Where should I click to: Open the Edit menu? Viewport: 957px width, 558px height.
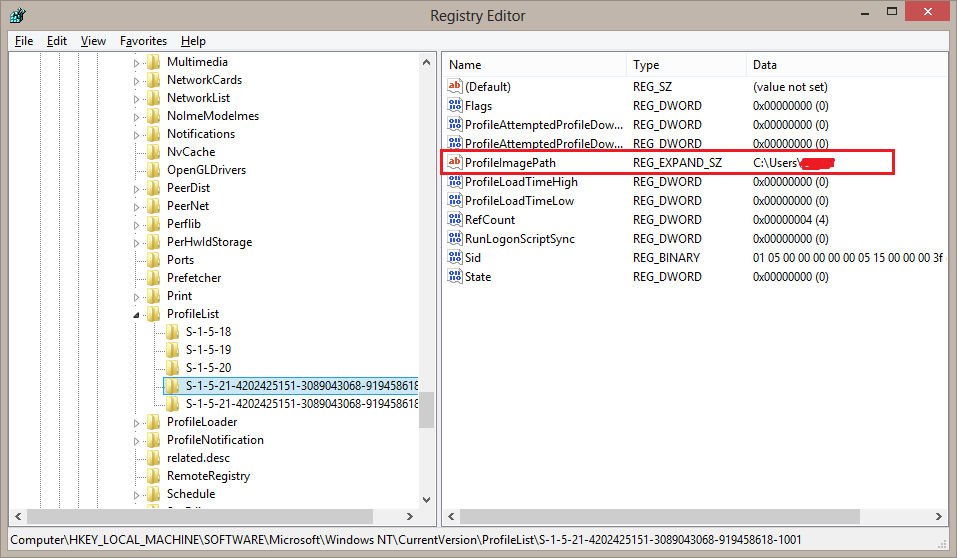57,41
